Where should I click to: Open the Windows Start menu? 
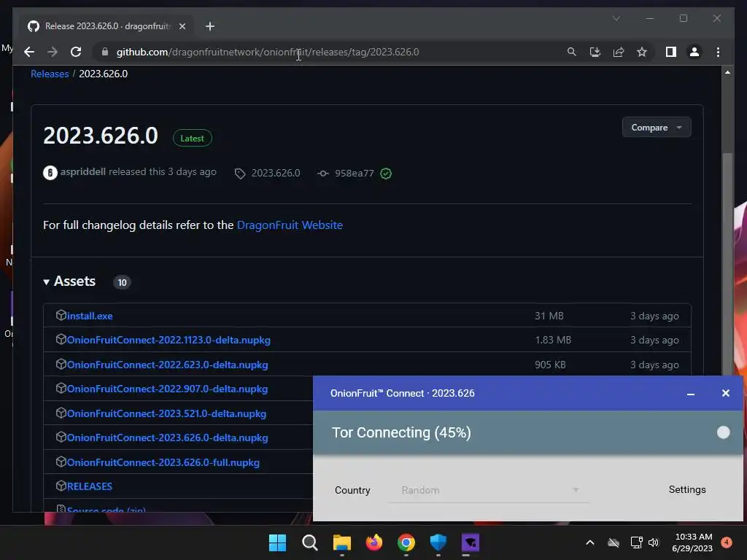[277, 542]
